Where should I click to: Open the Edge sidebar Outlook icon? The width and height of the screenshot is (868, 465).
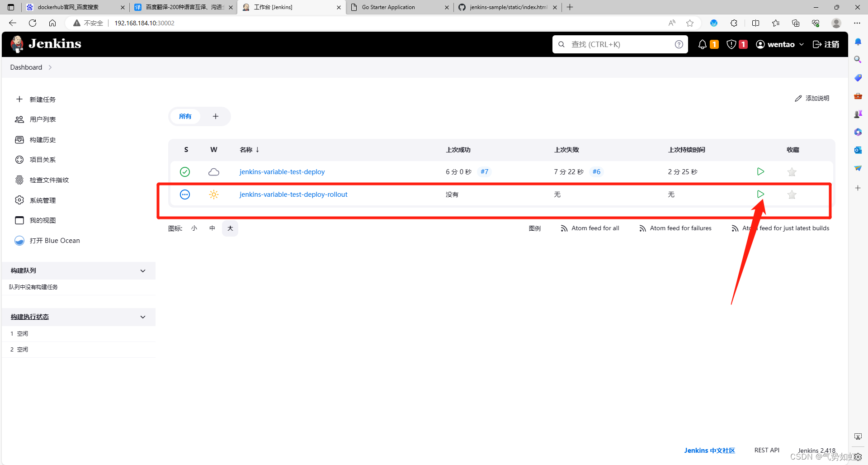point(858,150)
